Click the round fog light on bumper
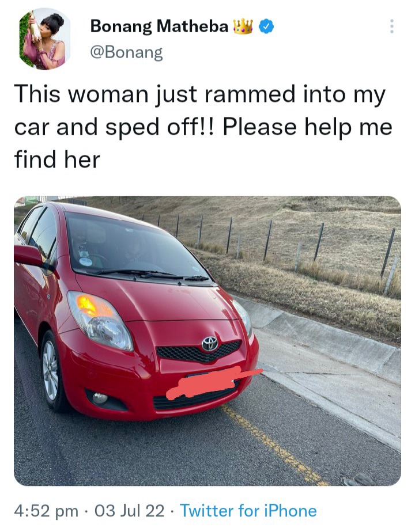 coord(100,398)
